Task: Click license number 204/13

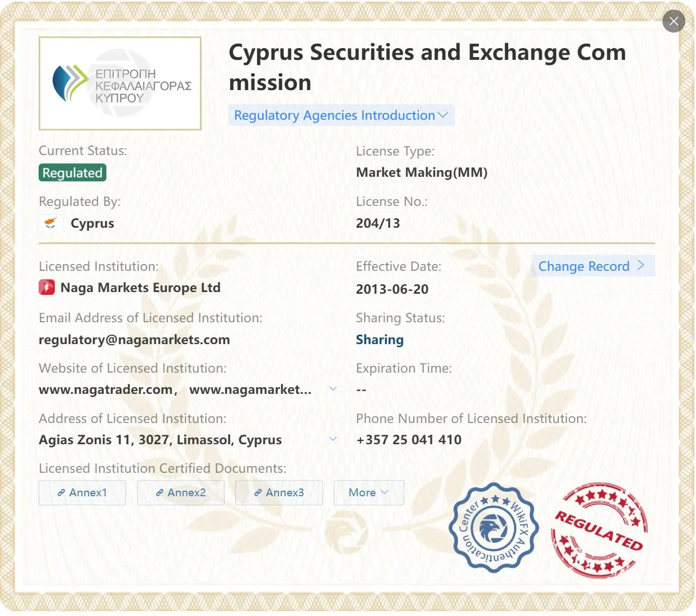Action: (x=378, y=223)
